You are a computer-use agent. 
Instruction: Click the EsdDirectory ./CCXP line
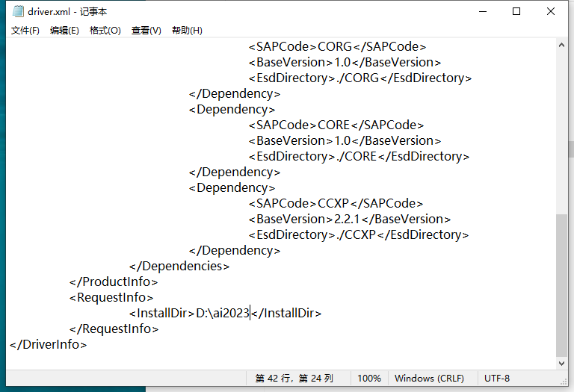tap(359, 234)
